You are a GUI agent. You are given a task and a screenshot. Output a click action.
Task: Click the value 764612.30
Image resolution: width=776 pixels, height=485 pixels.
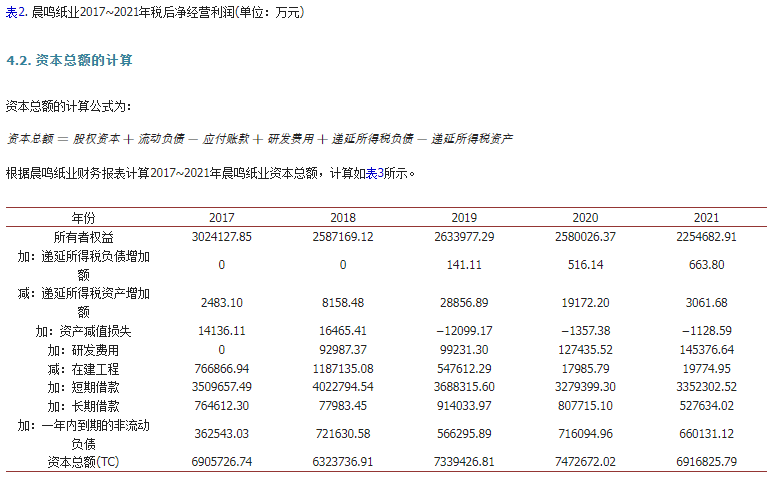coord(222,406)
